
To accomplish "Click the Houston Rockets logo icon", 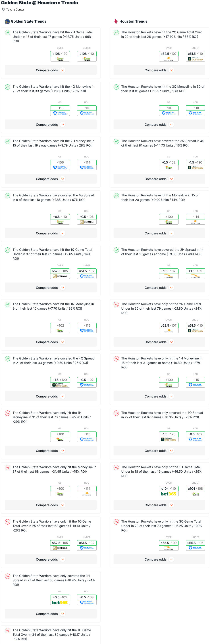I will 116,21.
